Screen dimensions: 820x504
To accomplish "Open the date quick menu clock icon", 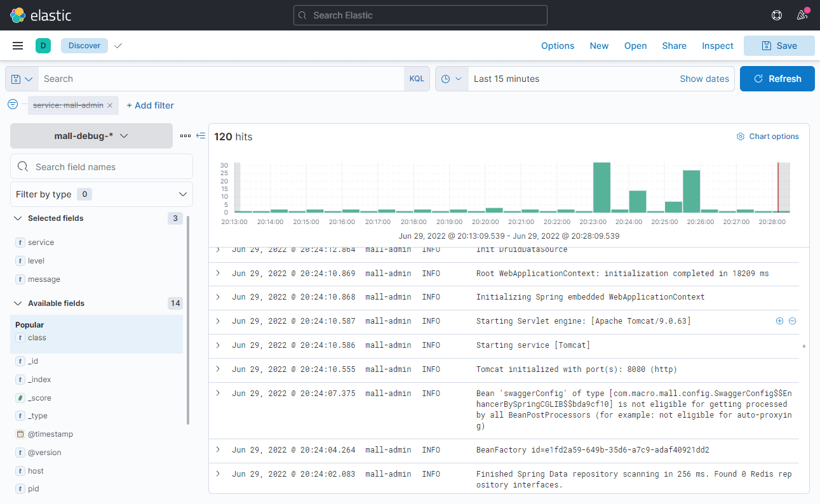I will [452, 79].
